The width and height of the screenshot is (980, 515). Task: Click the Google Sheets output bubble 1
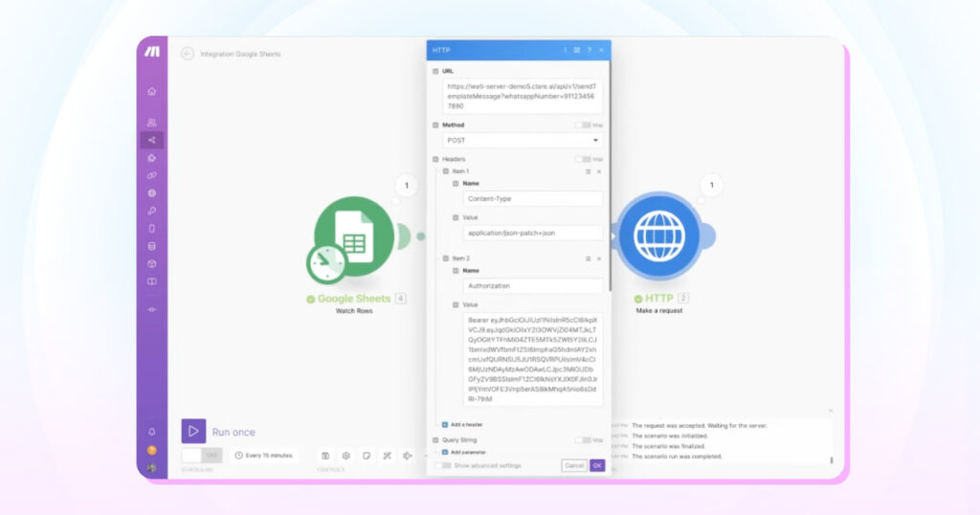click(407, 186)
